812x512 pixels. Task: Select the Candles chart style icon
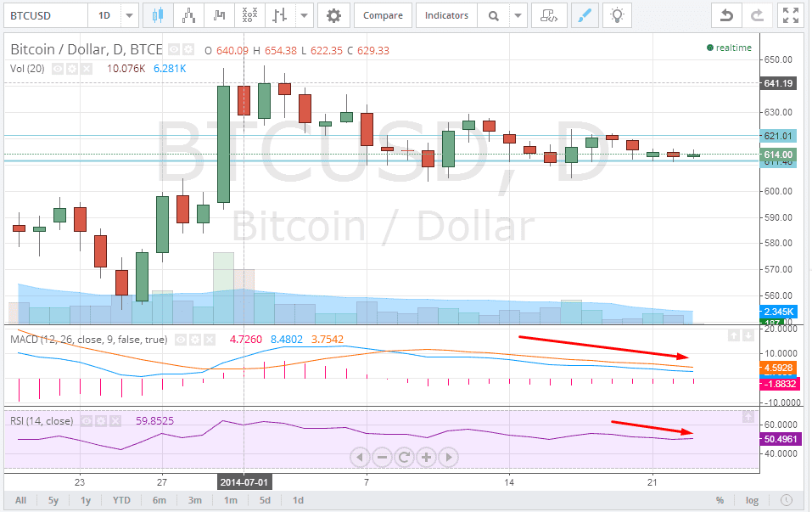point(158,15)
